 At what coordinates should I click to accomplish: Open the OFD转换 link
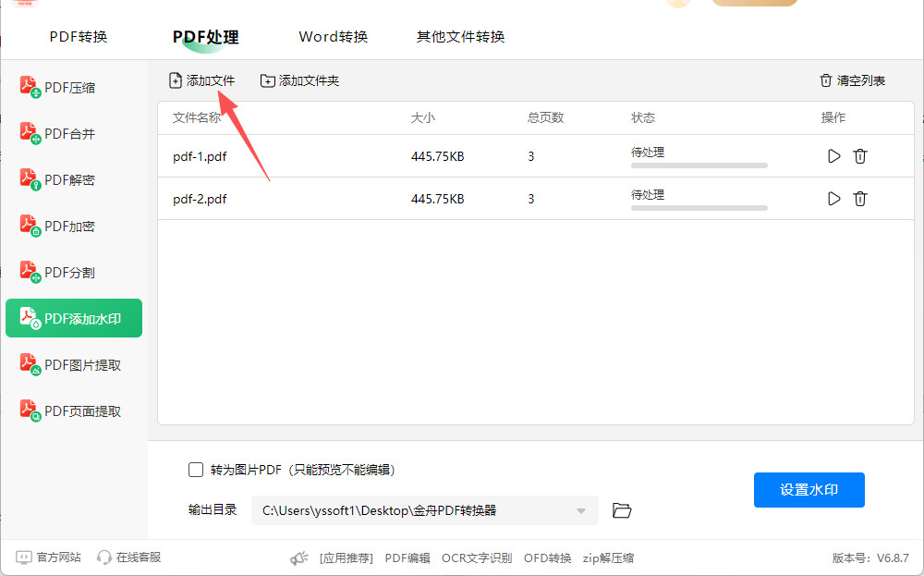547,558
